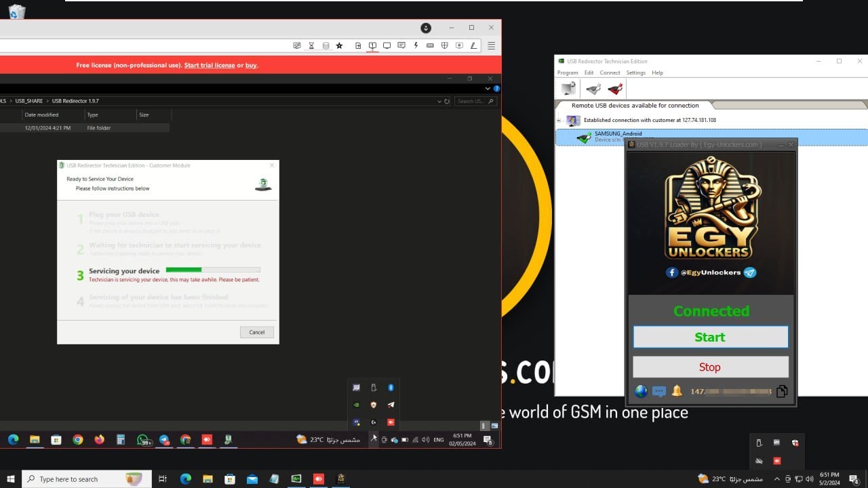The image size is (868, 488).
Task: Click the pencil whiteboard icon in remote toolbar
Action: [x=475, y=45]
